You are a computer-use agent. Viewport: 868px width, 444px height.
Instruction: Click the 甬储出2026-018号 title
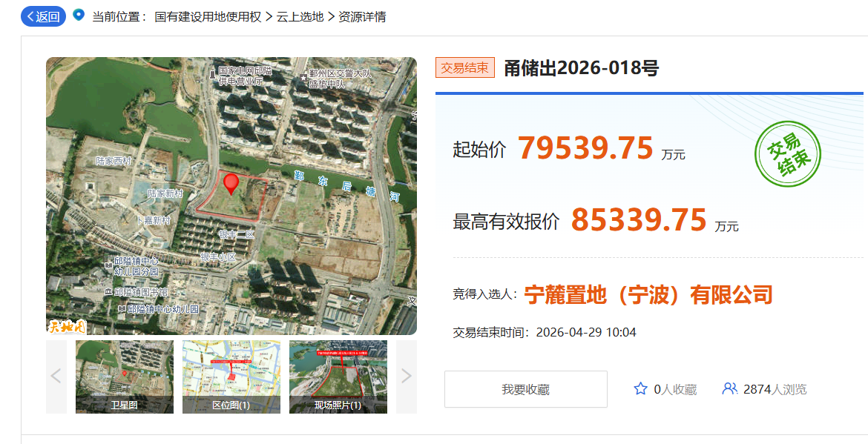(x=581, y=68)
